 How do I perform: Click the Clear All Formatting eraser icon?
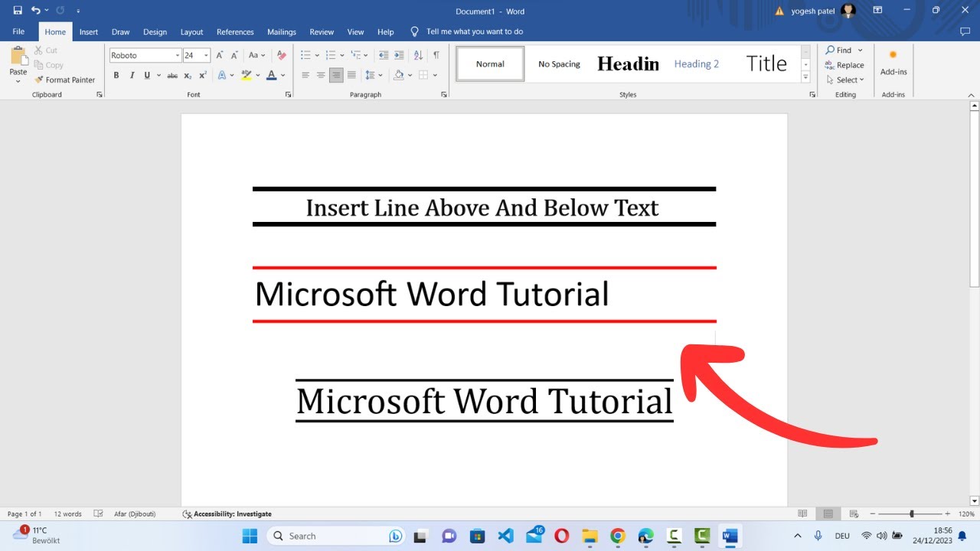pos(281,55)
